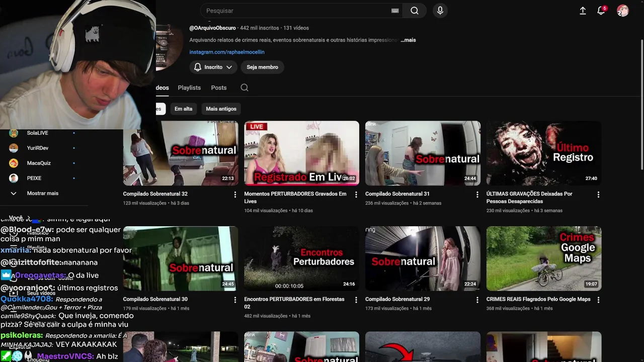Play the Registrado Em Live thumbnail
The width and height of the screenshot is (644, 362).
click(x=302, y=153)
